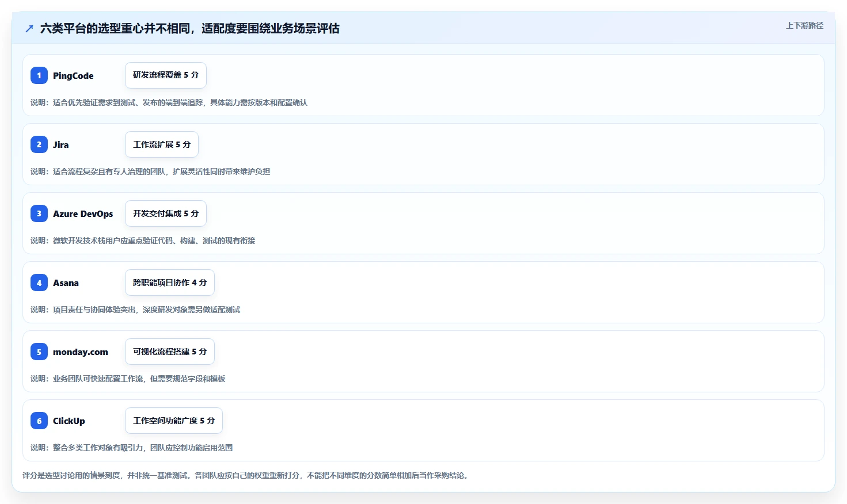Screen dimensions: 847x504
Task: Click the PingCode platform name
Action: (73, 75)
